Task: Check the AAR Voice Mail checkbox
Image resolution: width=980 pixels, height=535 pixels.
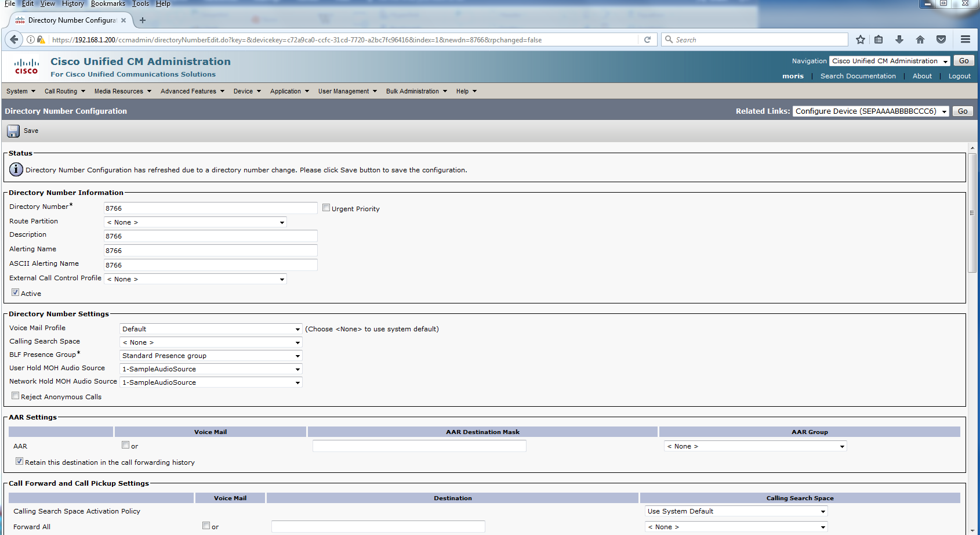Action: 125,445
